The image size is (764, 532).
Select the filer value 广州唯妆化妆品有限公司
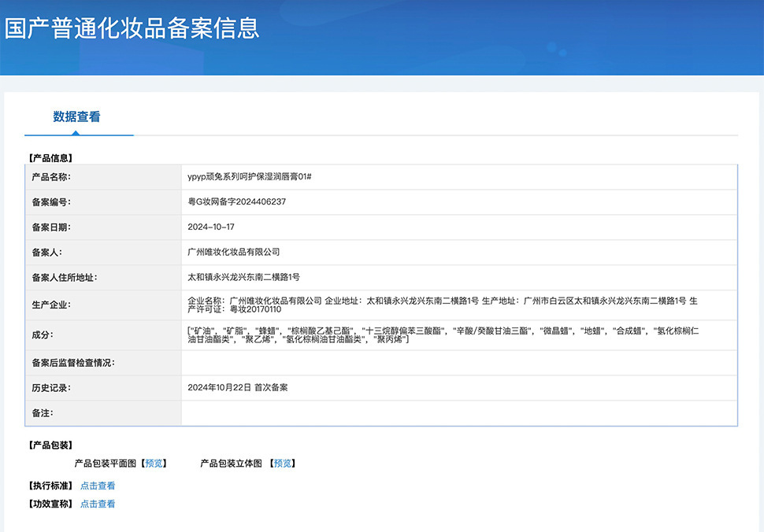234,252
